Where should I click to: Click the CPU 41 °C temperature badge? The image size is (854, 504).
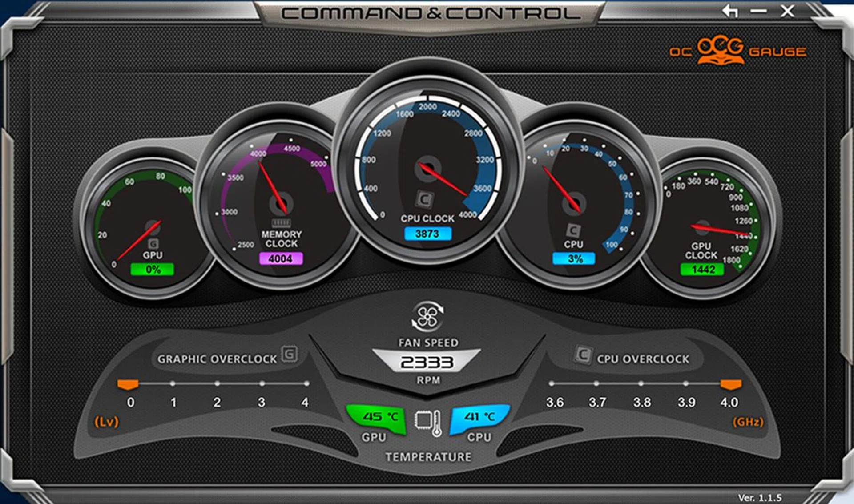click(479, 417)
